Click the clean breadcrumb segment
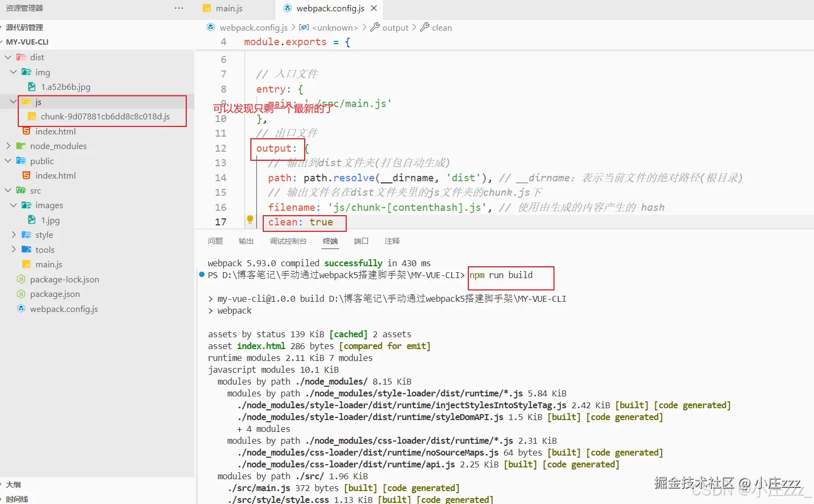Screen dimensions: 814x504 tap(441, 27)
